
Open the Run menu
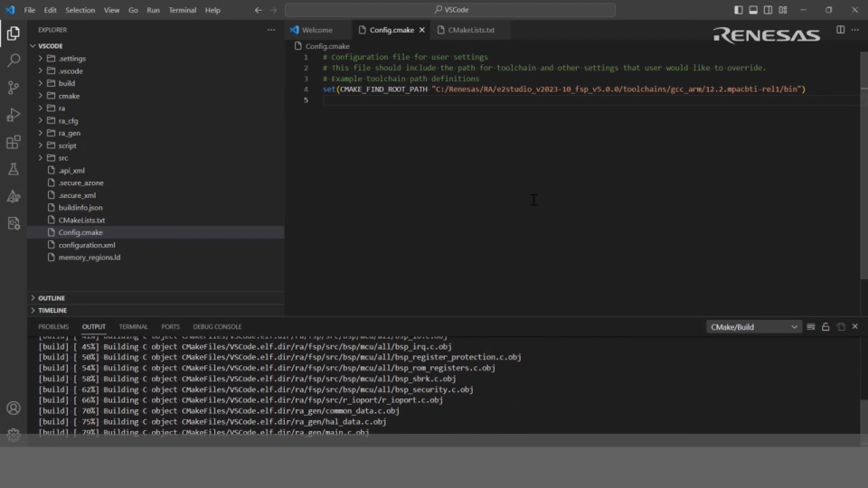pos(154,10)
